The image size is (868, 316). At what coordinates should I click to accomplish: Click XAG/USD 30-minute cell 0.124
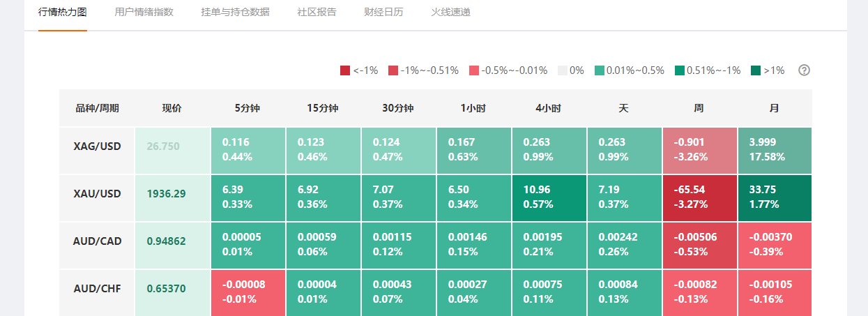[398, 151]
